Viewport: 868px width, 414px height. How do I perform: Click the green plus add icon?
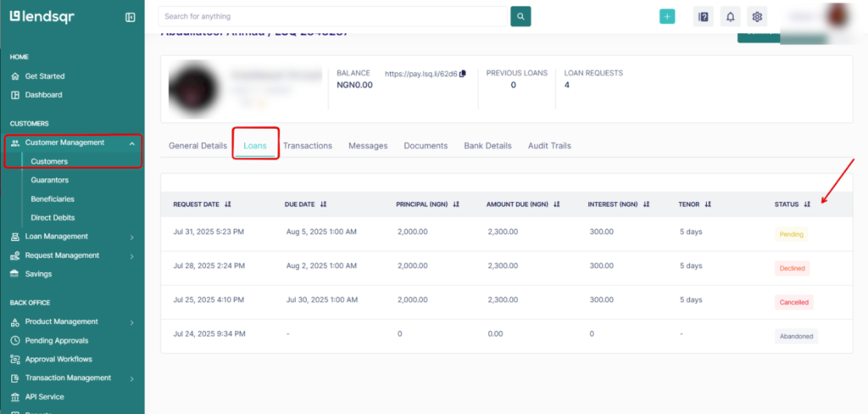coord(667,16)
